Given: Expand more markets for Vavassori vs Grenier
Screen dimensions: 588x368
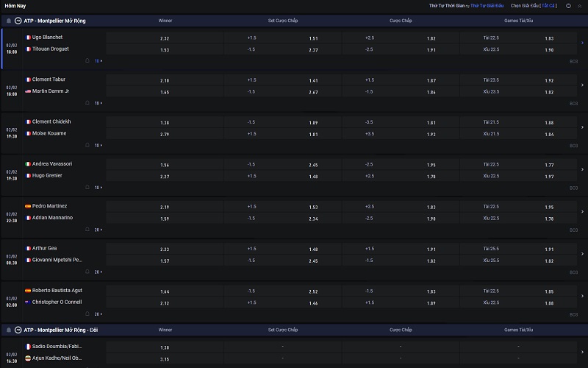Looking at the screenshot, I should (98, 188).
